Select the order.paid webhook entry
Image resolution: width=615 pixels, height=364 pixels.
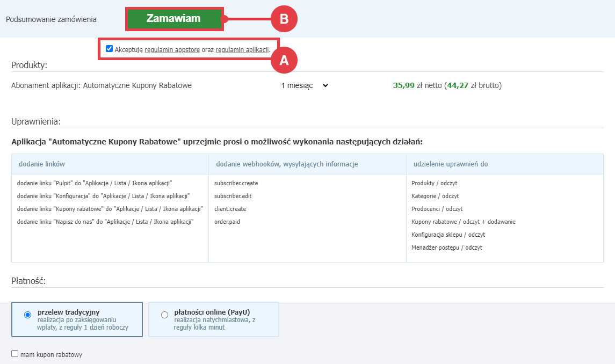tap(228, 222)
